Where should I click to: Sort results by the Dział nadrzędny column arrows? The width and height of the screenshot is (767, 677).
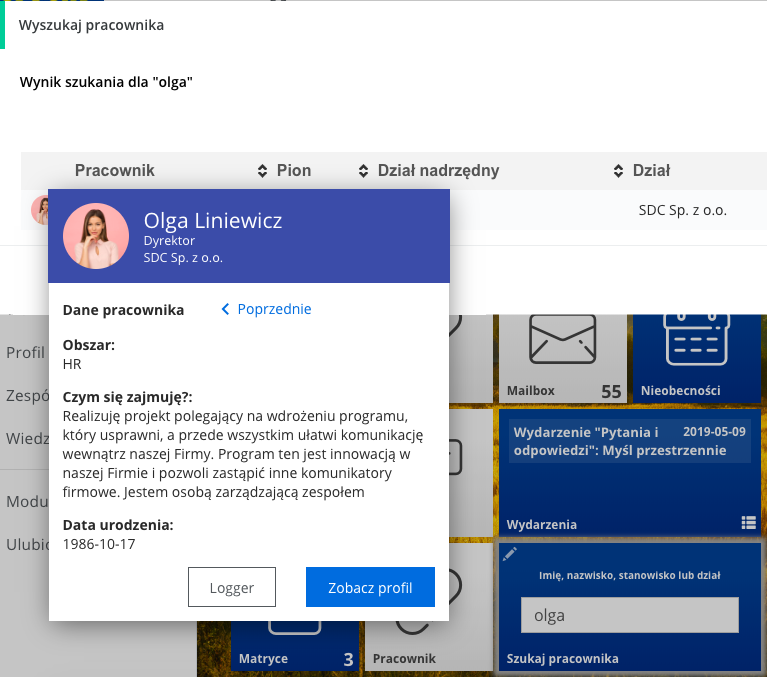click(x=618, y=171)
